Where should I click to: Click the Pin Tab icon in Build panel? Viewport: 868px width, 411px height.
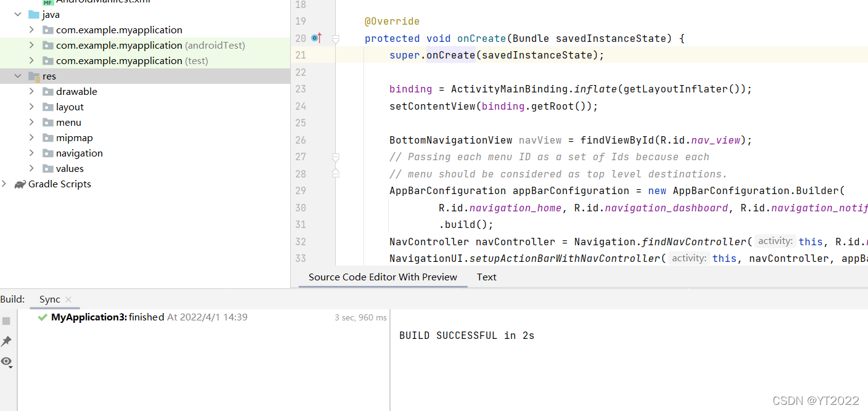[6, 341]
